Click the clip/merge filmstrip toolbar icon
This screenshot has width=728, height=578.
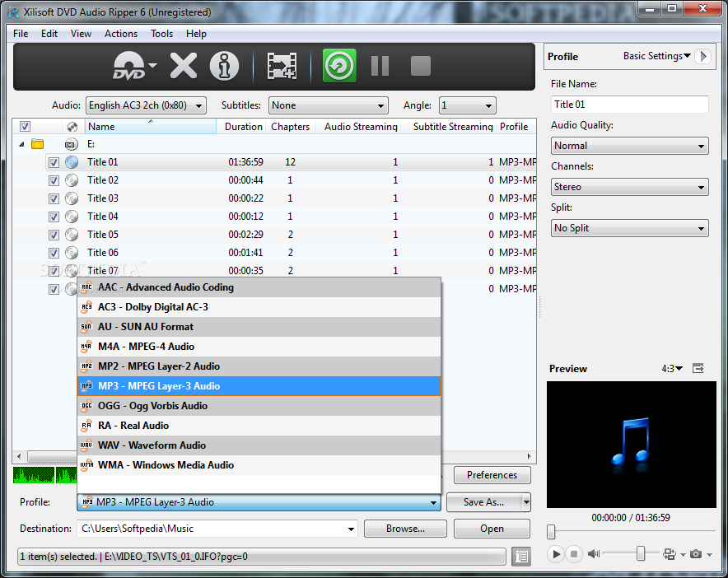282,66
